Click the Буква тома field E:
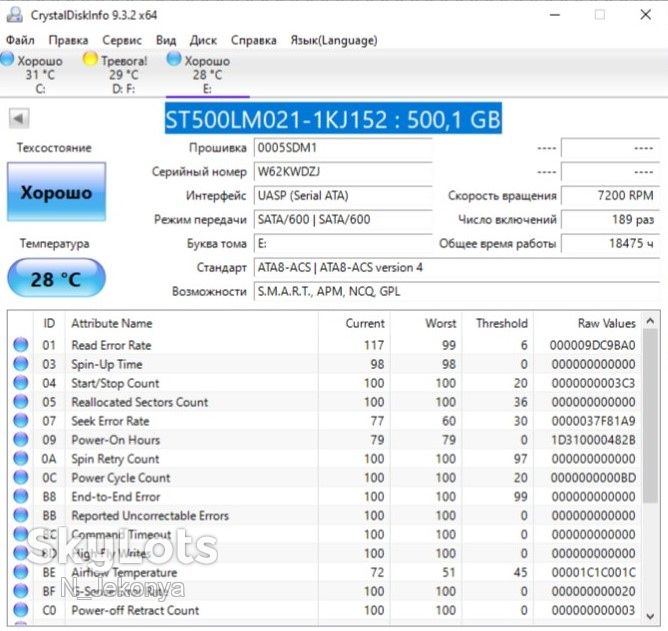 pos(343,243)
